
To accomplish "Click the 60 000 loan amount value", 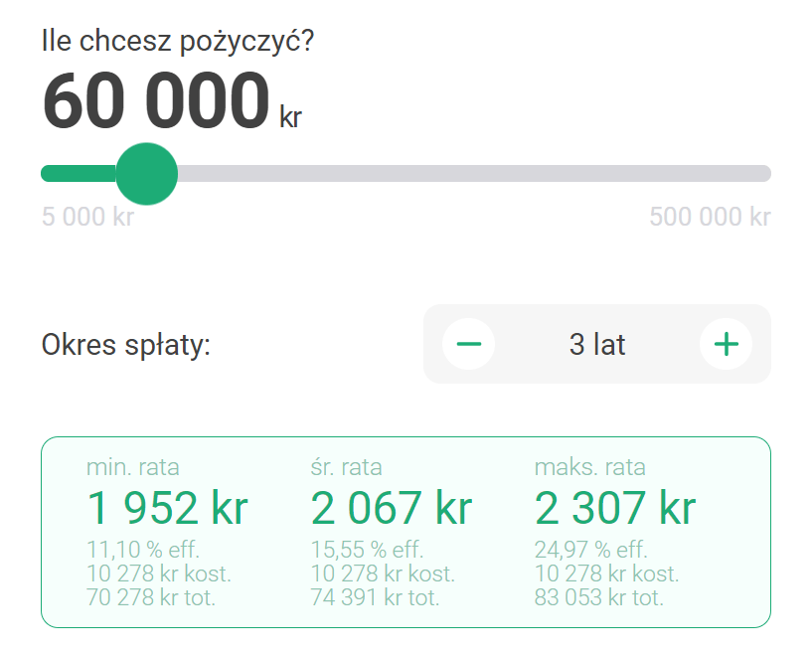I will (156, 100).
